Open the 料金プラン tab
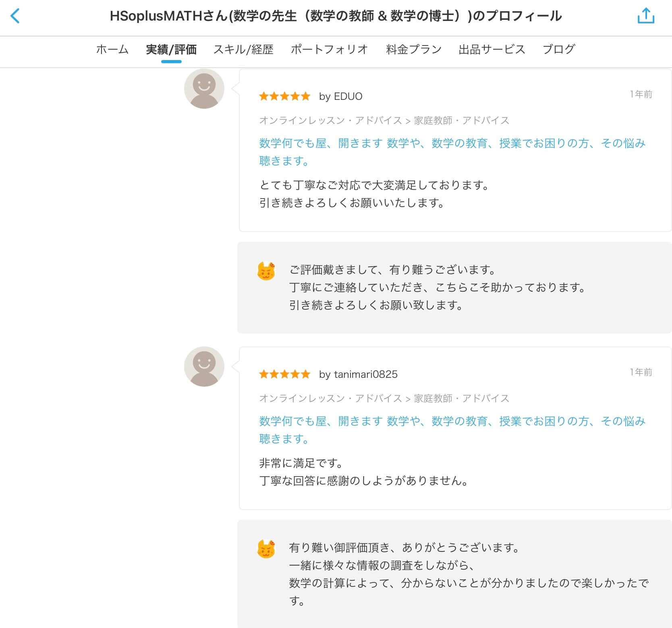The width and height of the screenshot is (672, 628). pos(414,50)
